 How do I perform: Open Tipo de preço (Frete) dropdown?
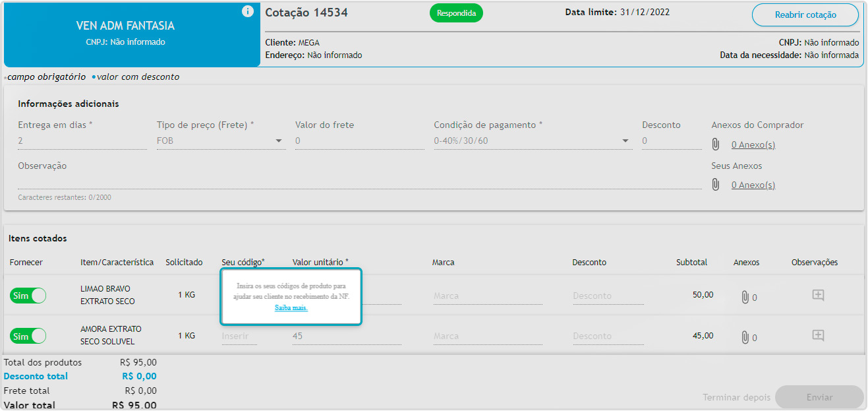220,141
